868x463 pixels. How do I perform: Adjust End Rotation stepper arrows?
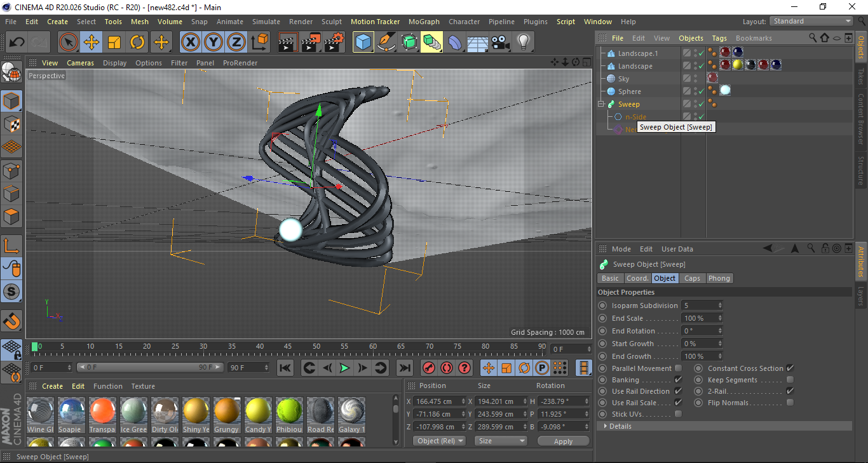coord(720,331)
